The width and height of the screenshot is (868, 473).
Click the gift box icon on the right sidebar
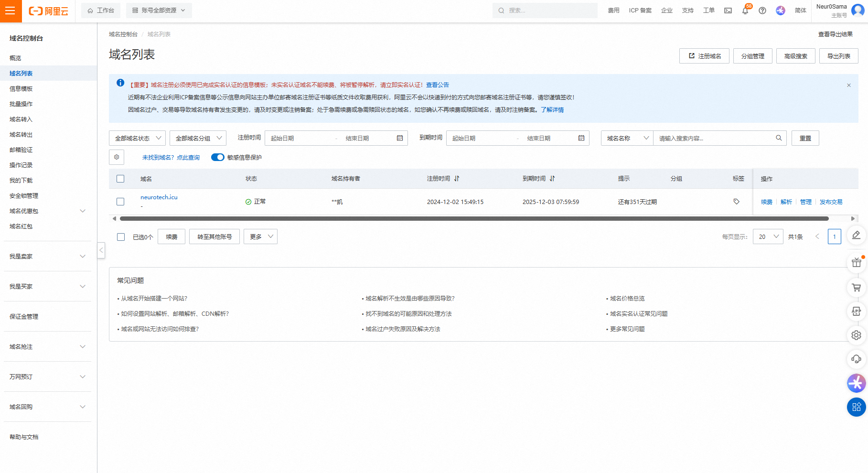click(x=856, y=262)
